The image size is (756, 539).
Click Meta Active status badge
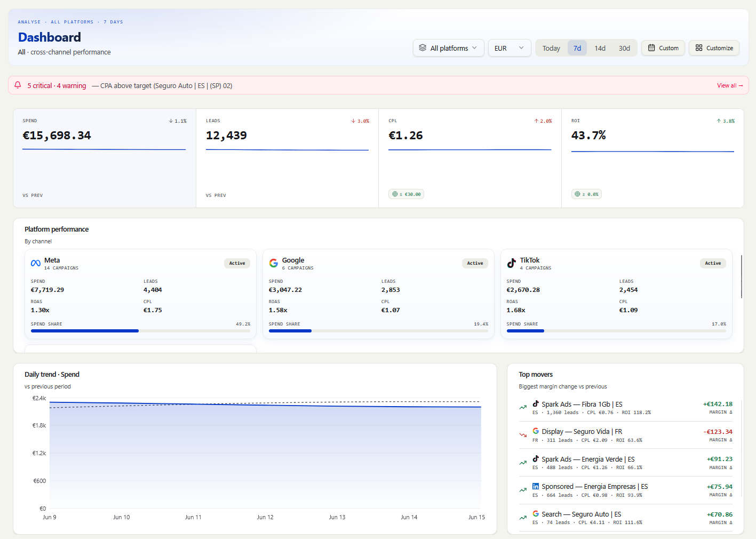[x=237, y=263]
